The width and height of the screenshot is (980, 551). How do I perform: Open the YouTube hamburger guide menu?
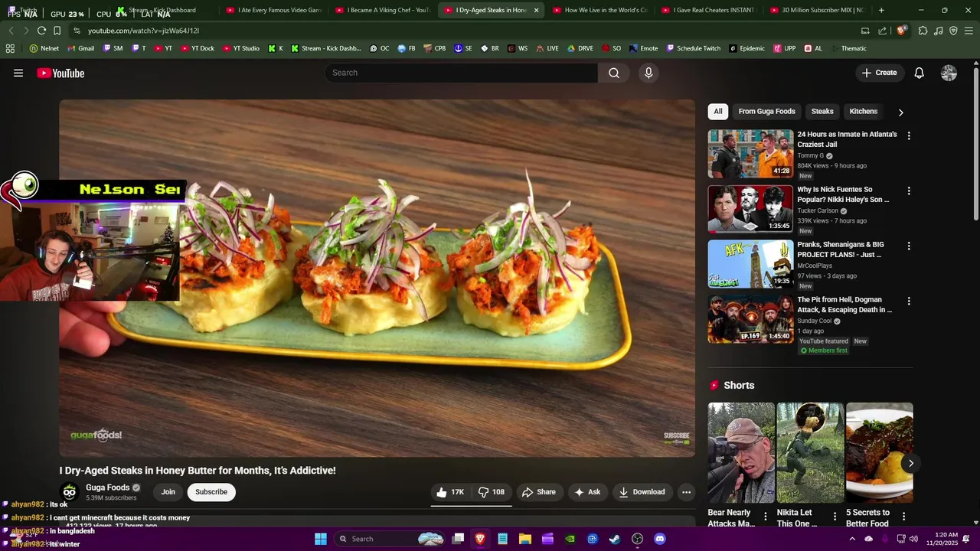(x=18, y=73)
